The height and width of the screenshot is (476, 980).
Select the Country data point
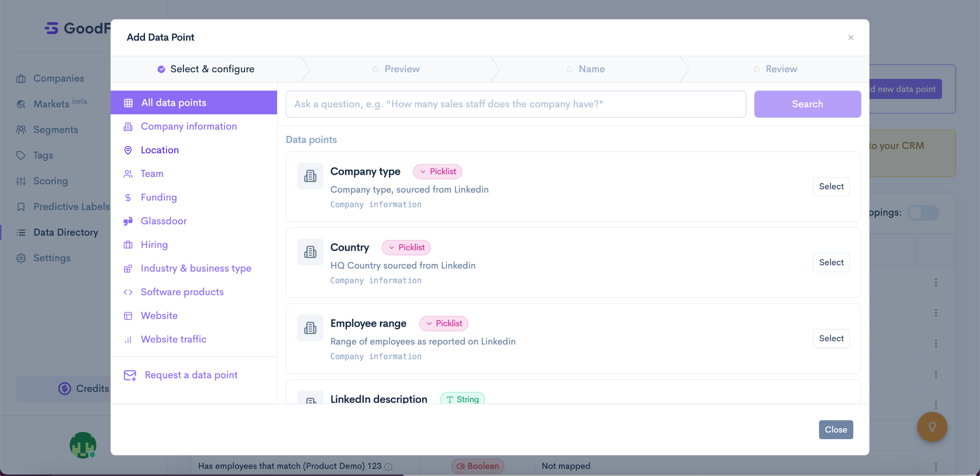(831, 263)
